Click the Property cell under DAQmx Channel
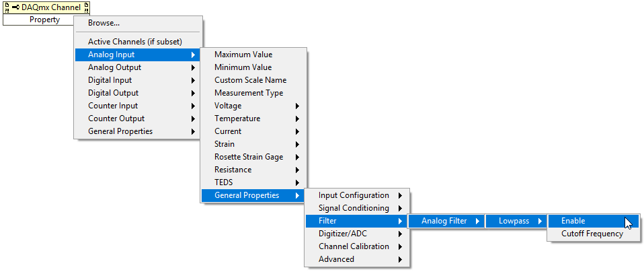The height and width of the screenshot is (272, 644). (x=44, y=20)
